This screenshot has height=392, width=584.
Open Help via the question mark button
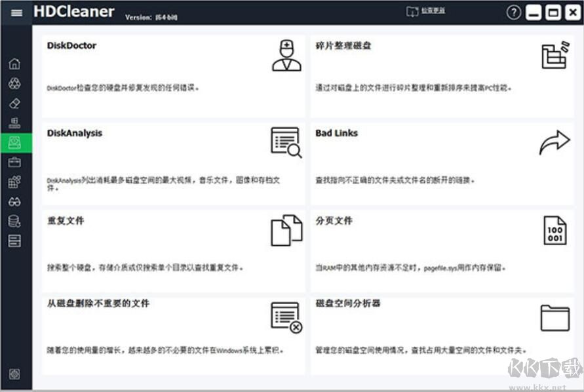click(x=515, y=11)
